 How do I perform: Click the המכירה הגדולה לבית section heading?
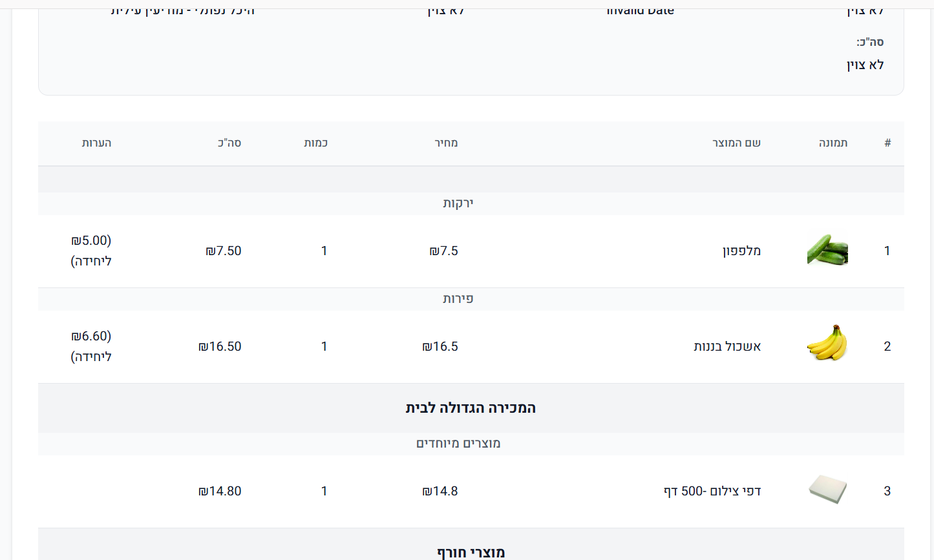[x=471, y=408]
